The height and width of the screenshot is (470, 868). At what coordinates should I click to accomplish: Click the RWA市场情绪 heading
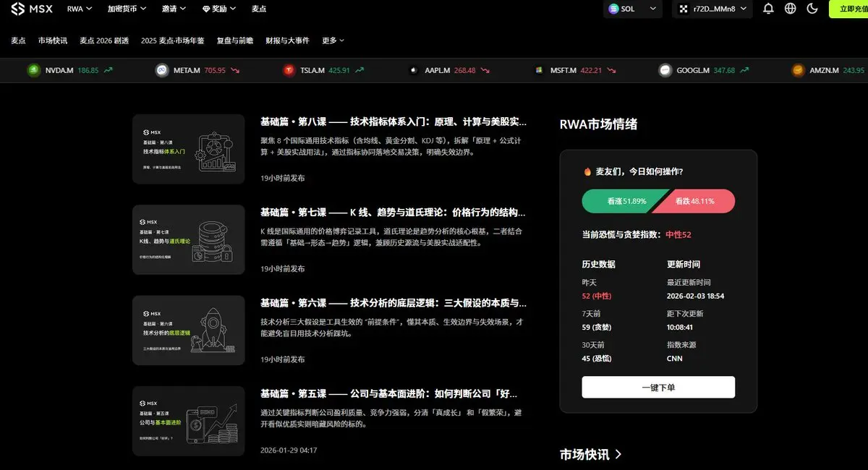point(598,124)
